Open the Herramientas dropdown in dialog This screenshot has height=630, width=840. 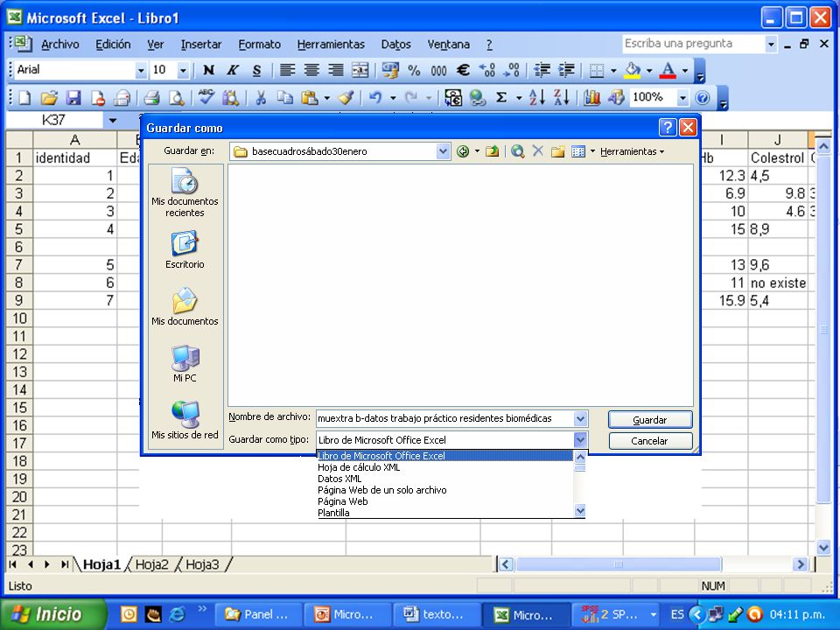tap(632, 151)
